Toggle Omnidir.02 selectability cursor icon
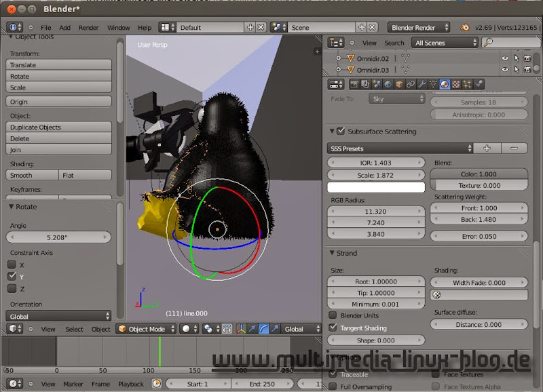Viewport: 543px width, 392px height. click(x=517, y=58)
